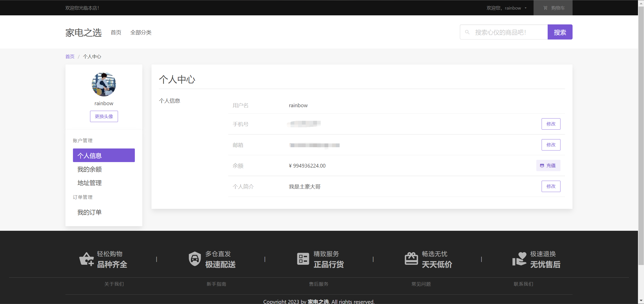Click the shopping basket footer icon
This screenshot has height=304, width=644.
click(x=87, y=259)
